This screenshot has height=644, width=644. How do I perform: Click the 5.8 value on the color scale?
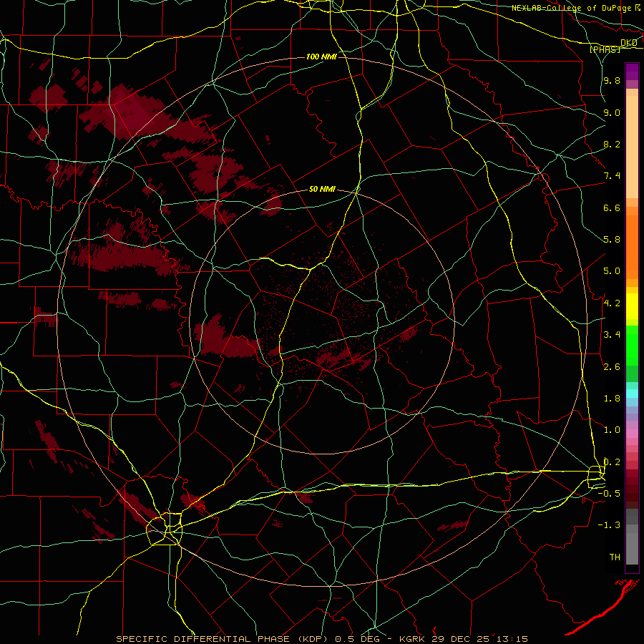[612, 240]
